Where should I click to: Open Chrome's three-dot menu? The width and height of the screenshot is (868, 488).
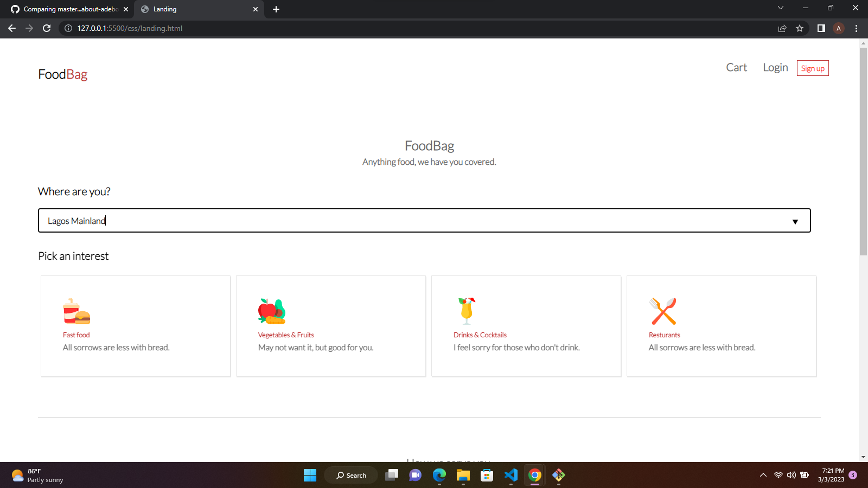tap(856, 28)
